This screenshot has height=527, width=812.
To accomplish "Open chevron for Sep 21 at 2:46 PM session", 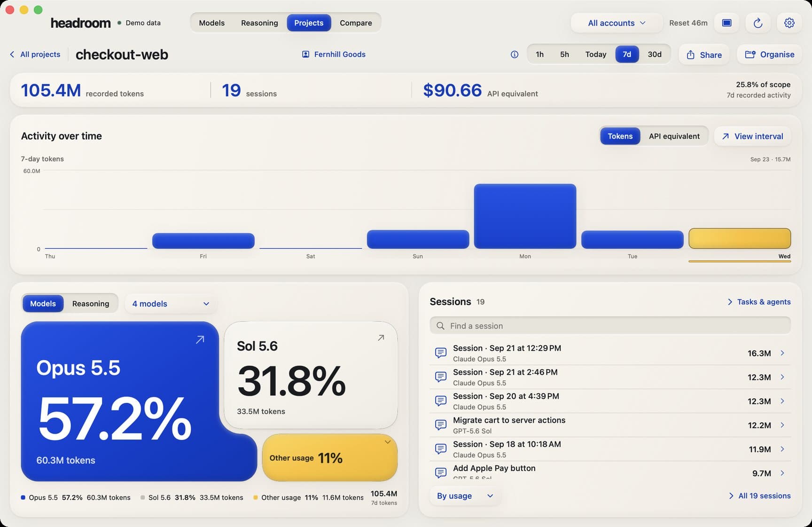I will 782,377.
